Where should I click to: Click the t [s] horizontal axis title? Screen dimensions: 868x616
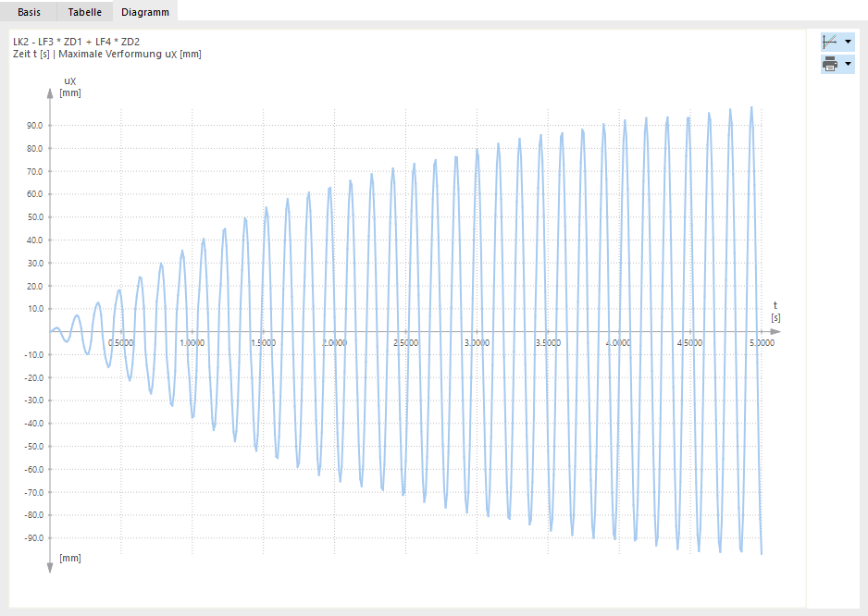(x=775, y=312)
